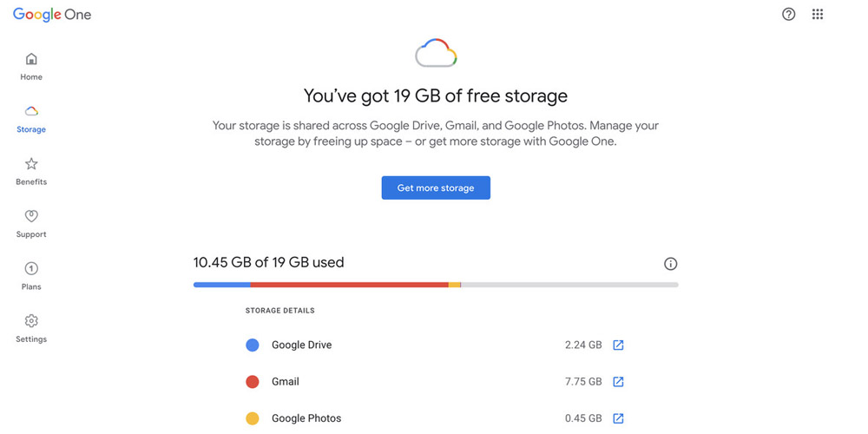Image resolution: width=868 pixels, height=434 pixels.
Task: Open the Home sidebar icon
Action: coord(31,60)
